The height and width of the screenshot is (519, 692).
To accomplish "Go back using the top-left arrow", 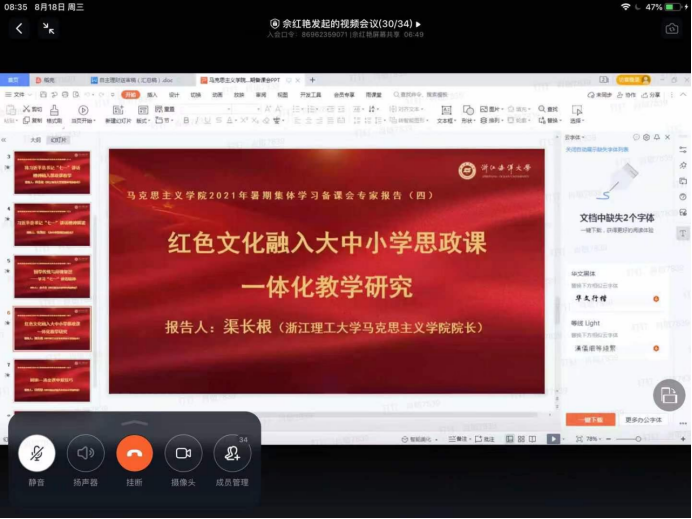I will [x=19, y=28].
